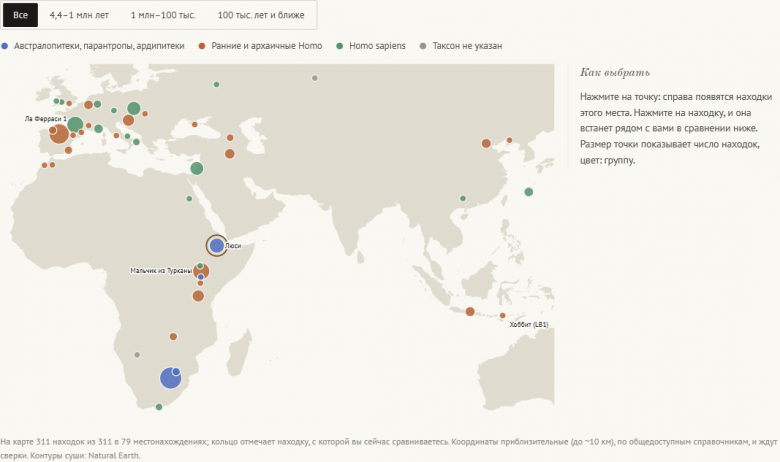The image size is (780, 462).
Task: Open the «1 млн–100 тыс.» period tab
Action: point(163,15)
